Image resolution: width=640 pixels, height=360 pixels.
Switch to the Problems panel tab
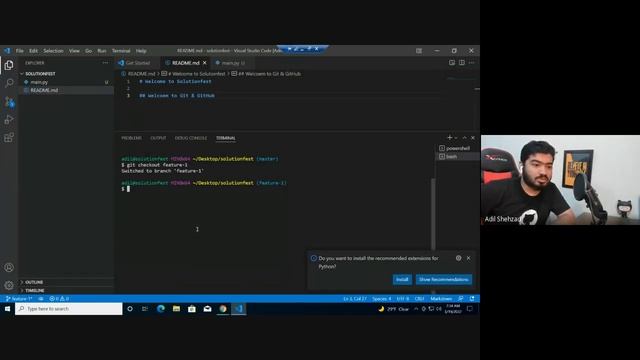131,138
